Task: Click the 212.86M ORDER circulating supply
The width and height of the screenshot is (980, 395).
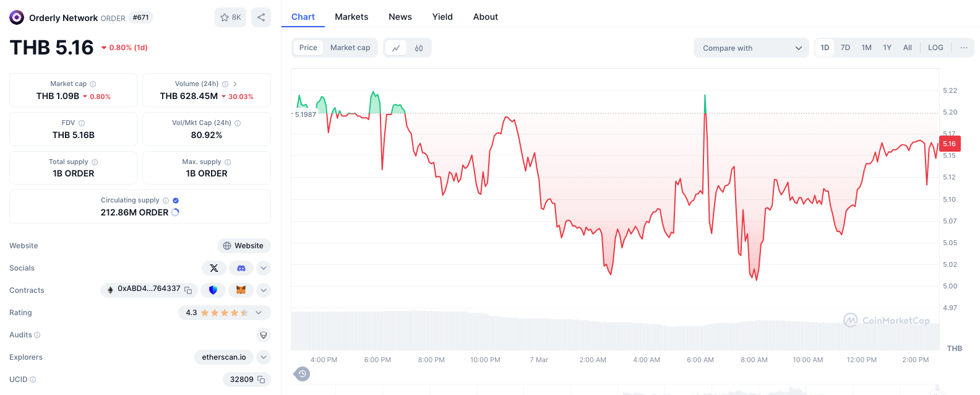Action: [x=134, y=212]
